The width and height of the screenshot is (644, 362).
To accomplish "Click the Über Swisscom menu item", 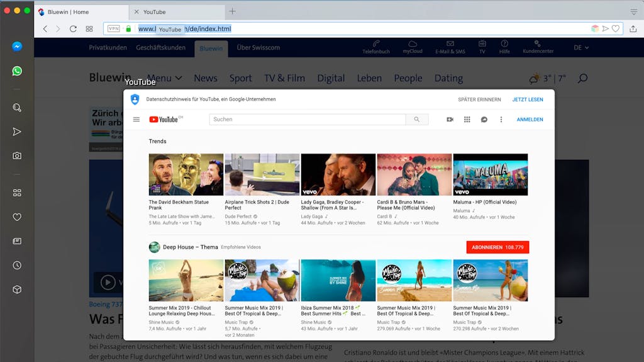I will point(258,47).
